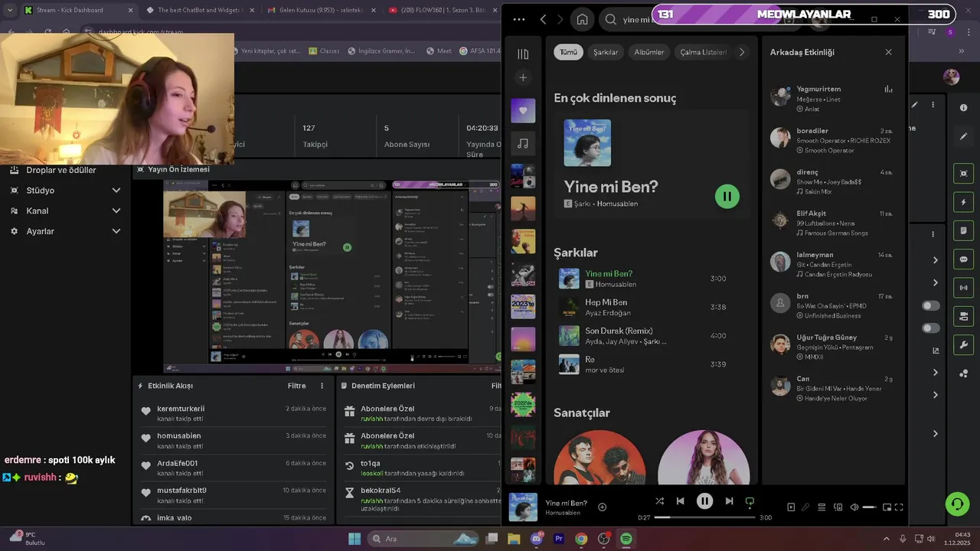
Task: Open the chat bubble icon in Kick rail
Action: click(963, 259)
